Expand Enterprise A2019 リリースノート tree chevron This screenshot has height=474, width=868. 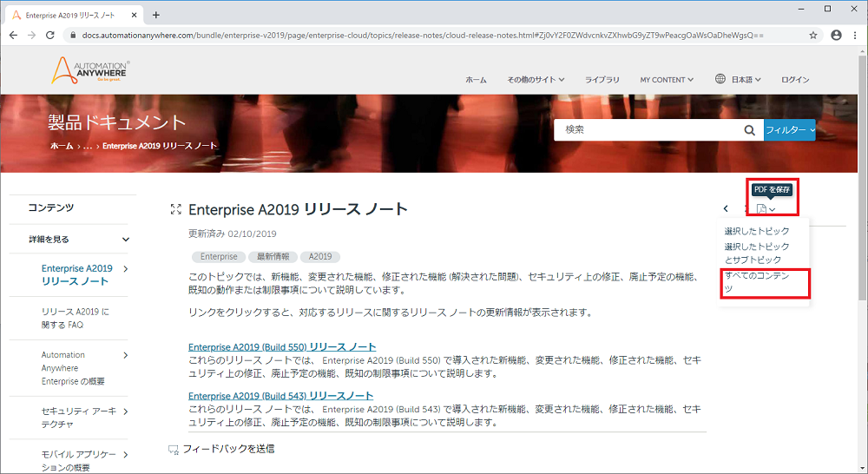[x=126, y=268]
